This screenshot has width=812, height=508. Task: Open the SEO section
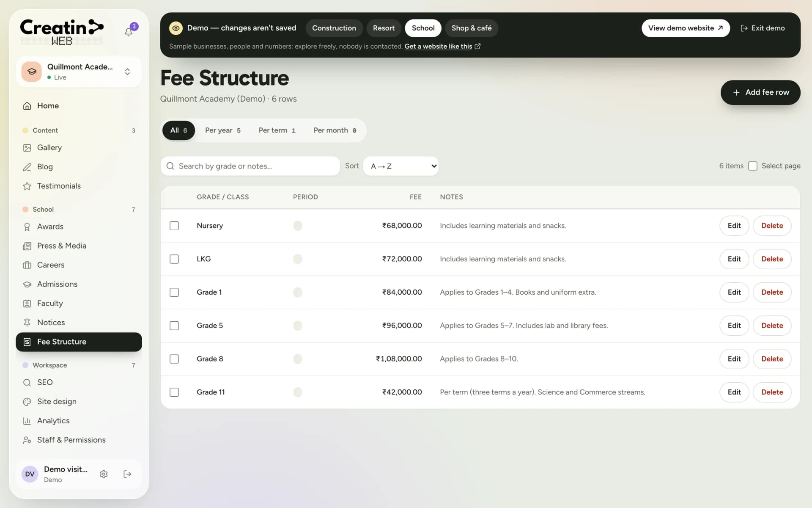[79, 382]
